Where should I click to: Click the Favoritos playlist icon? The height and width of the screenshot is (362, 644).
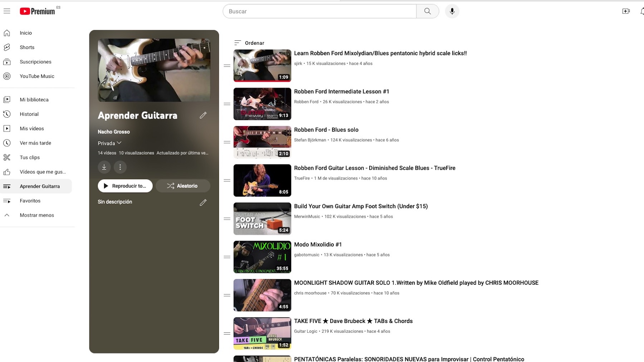tap(7, 201)
